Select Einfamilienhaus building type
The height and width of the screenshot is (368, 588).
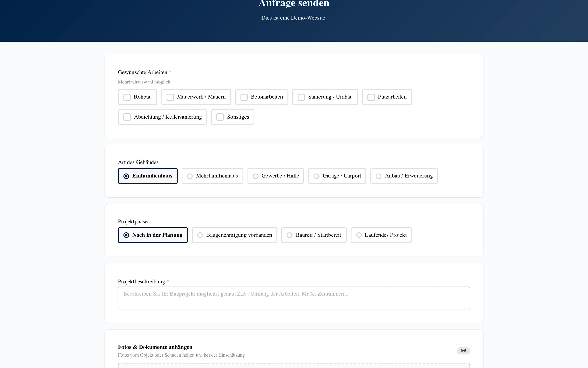tap(126, 176)
